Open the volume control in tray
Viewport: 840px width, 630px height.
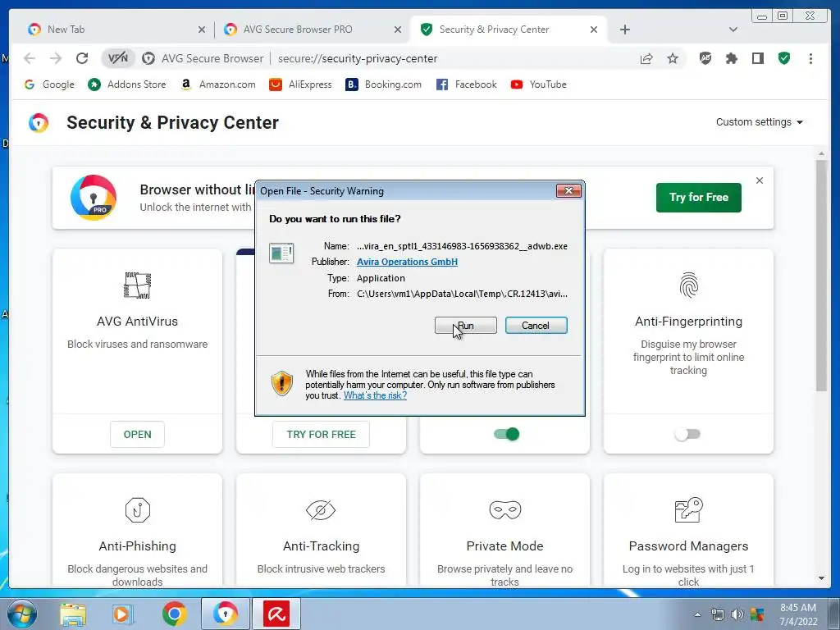coord(737,614)
